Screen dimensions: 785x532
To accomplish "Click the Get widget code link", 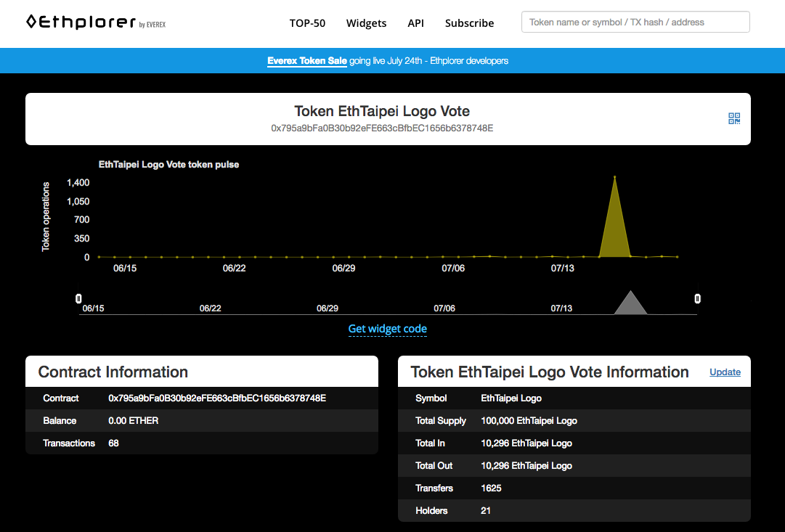I will (388, 329).
